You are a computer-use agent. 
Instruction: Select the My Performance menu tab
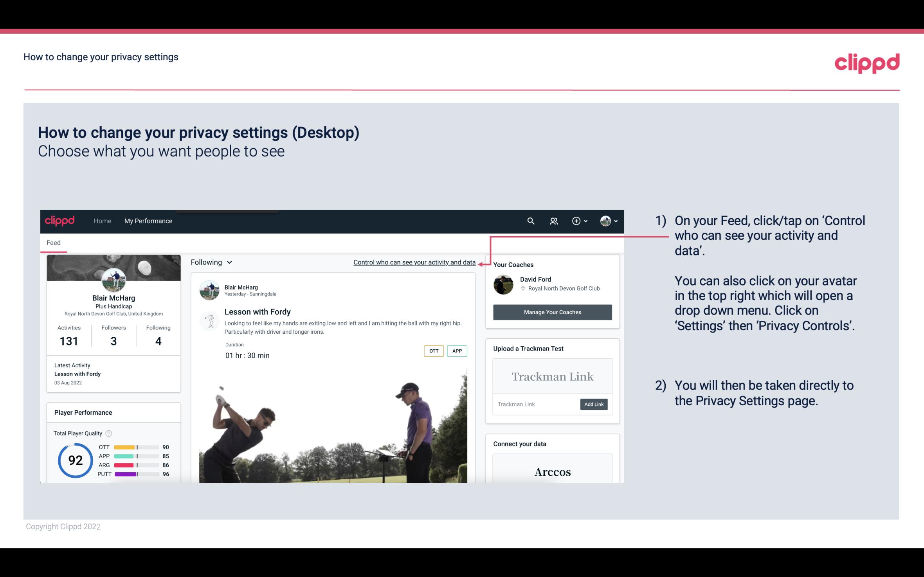tap(148, 221)
